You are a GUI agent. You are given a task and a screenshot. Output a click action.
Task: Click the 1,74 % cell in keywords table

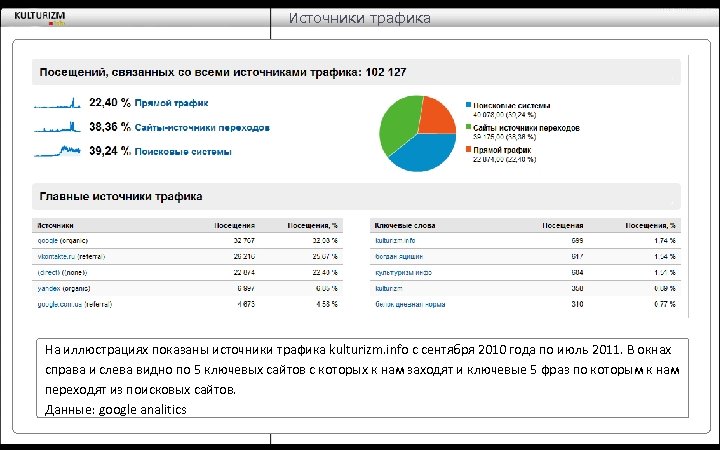coord(665,241)
